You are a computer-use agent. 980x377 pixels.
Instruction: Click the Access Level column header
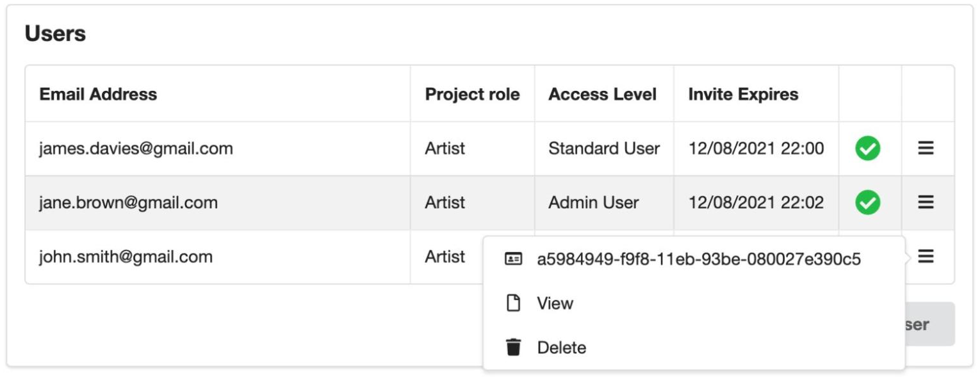point(602,94)
